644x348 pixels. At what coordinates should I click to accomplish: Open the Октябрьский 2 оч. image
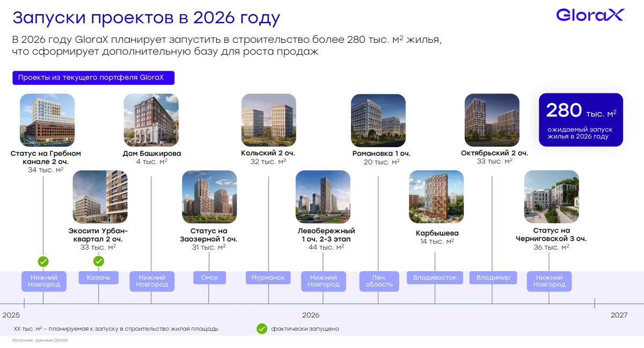(492, 120)
